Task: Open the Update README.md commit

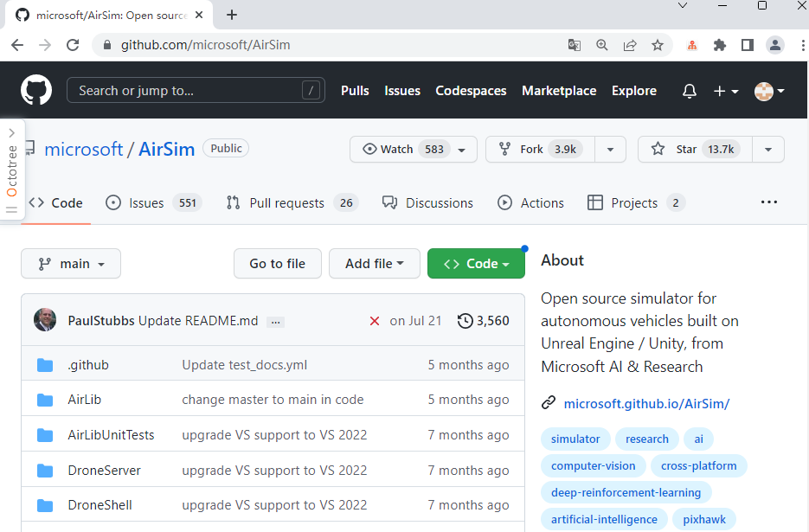Action: [198, 320]
